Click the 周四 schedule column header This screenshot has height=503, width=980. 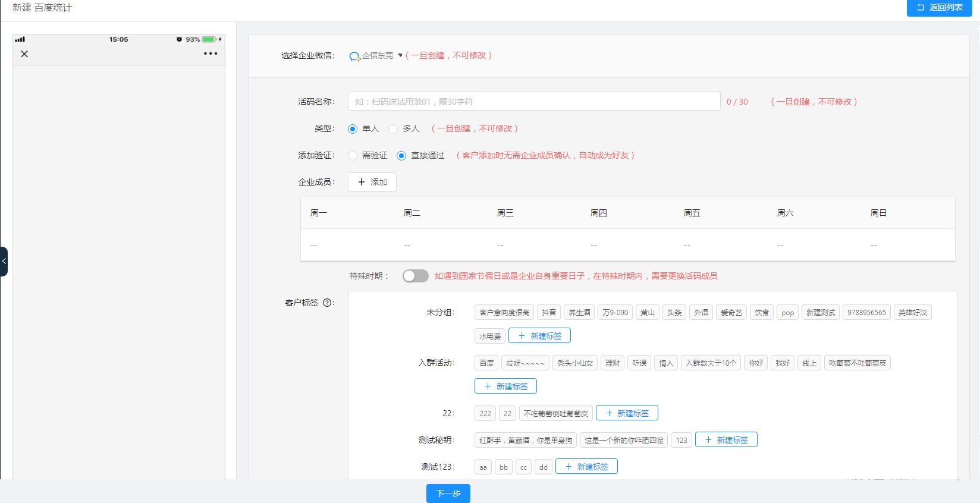pyautogui.click(x=598, y=213)
